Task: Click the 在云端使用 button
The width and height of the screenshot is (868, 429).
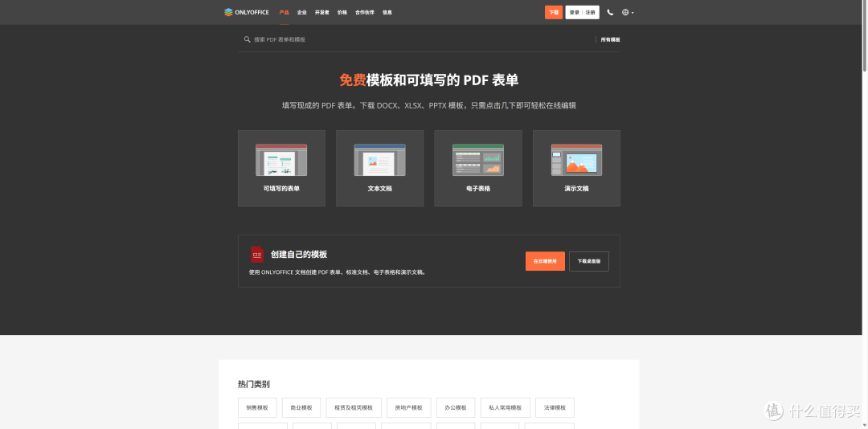Action: point(545,261)
